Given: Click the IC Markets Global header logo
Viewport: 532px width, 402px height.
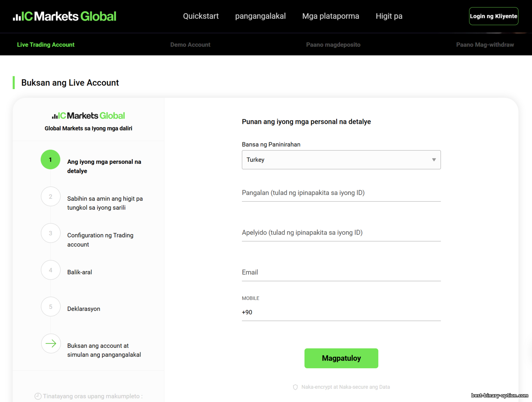Looking at the screenshot, I should 65,16.
